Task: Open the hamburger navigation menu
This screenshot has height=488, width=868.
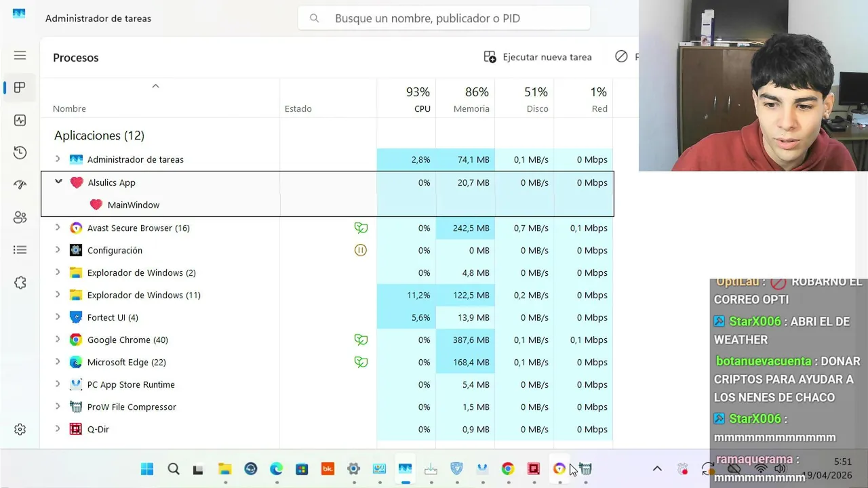Action: click(20, 56)
